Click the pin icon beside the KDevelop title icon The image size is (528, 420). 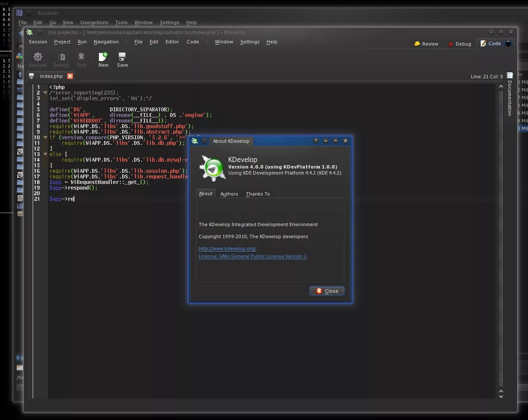39,32
